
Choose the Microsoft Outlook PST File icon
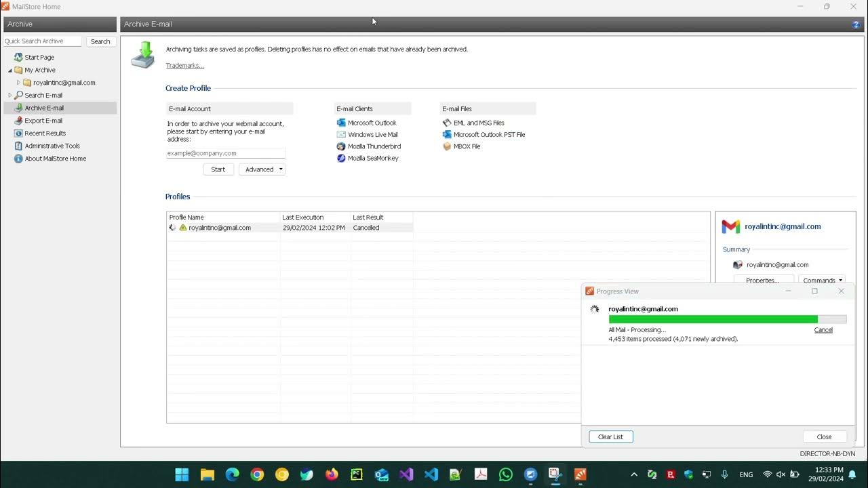pos(447,135)
